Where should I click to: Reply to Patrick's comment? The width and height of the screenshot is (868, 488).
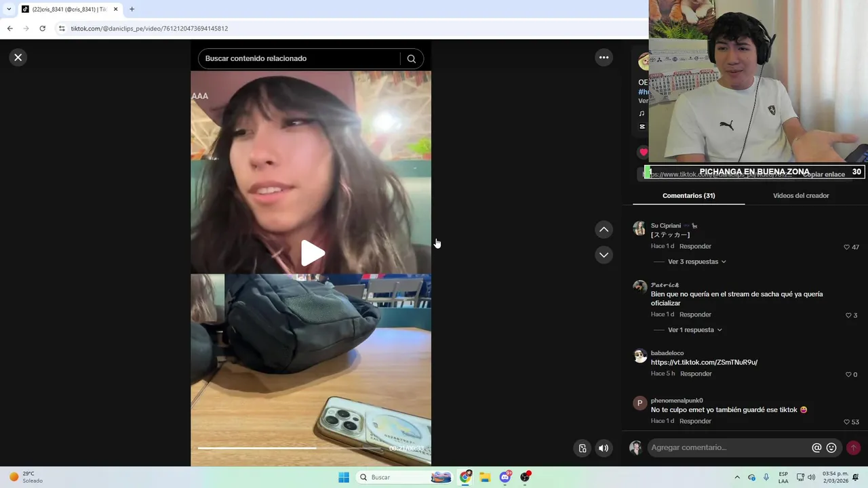[x=695, y=315]
